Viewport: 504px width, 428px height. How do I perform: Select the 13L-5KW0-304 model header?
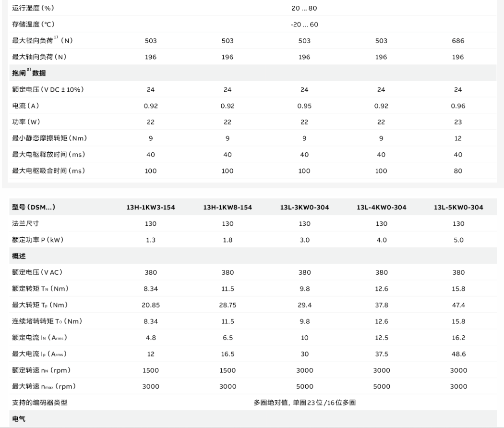pos(458,208)
